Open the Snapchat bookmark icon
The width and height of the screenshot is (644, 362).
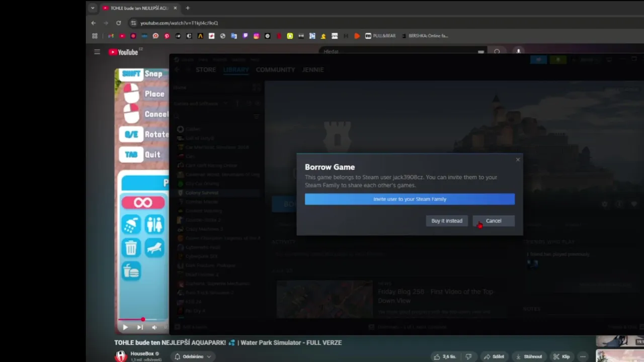pos(290,36)
